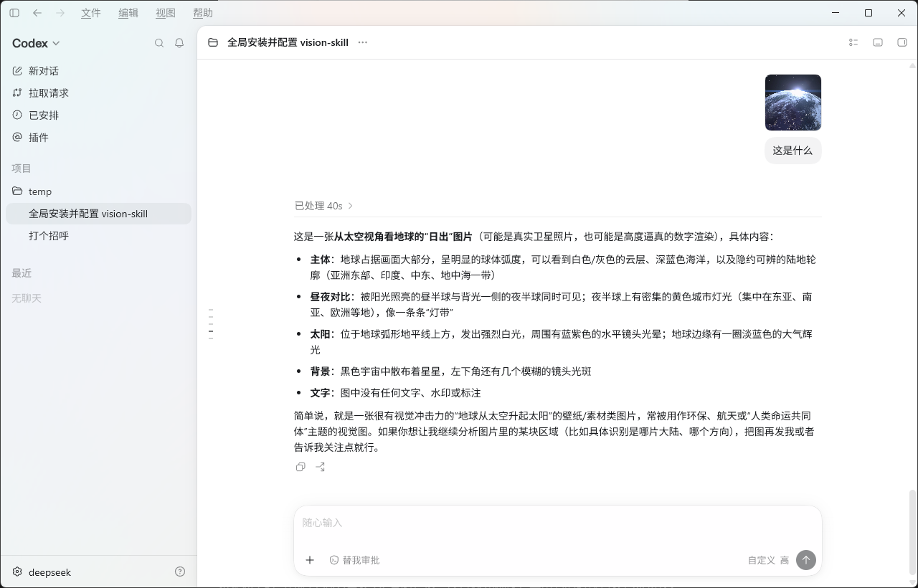This screenshot has width=918, height=588.
Task: Click the 最近 section header
Action: click(x=22, y=273)
